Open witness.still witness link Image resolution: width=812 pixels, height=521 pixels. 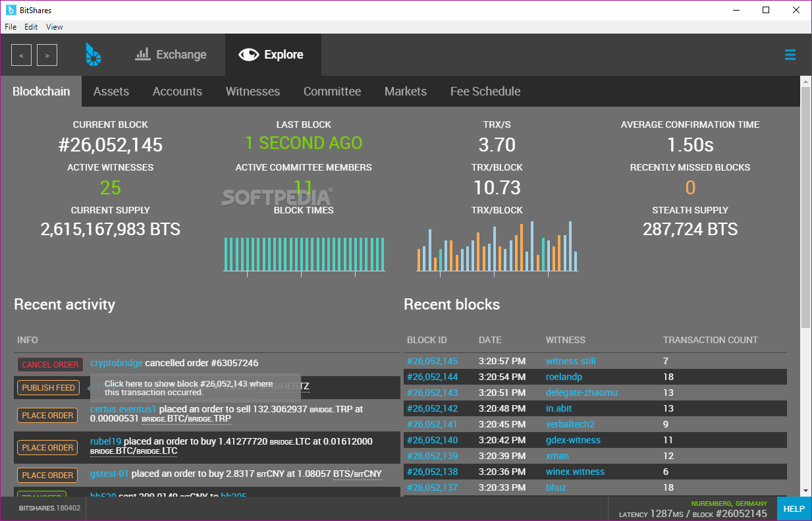570,361
